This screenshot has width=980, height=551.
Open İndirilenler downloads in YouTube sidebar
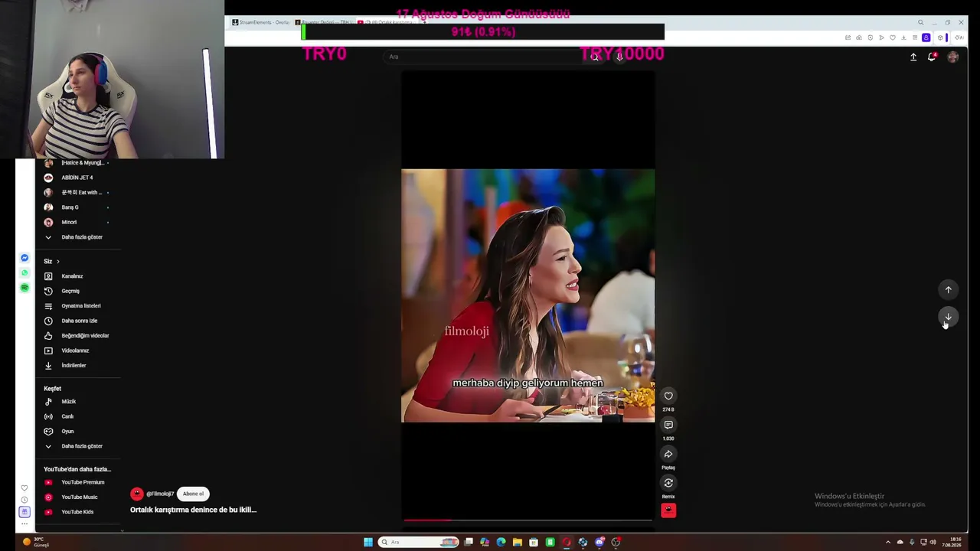pos(75,366)
